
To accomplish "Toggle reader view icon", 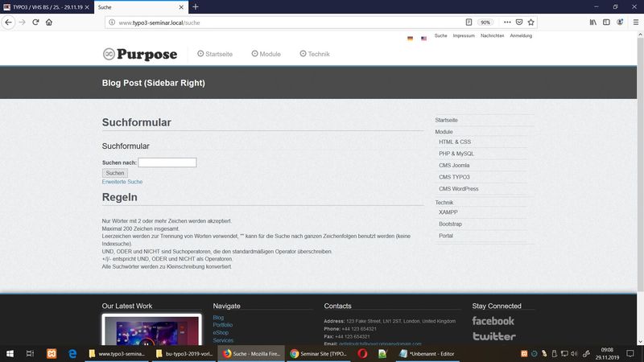I will (x=469, y=23).
